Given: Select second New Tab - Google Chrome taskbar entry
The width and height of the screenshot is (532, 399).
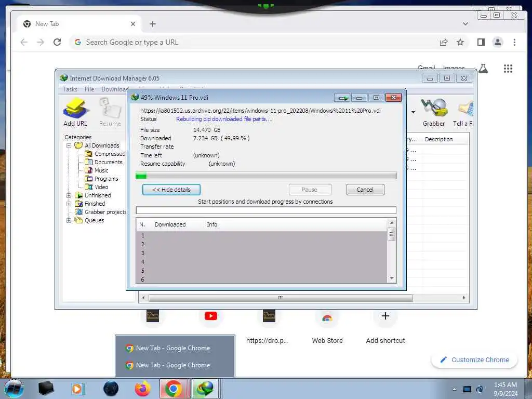Looking at the screenshot, I should point(175,365).
